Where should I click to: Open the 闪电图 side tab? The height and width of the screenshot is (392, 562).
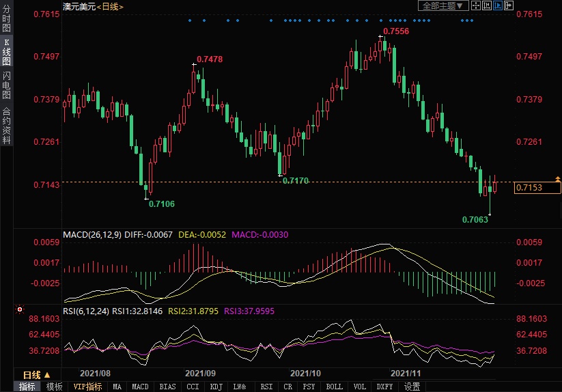[x=6, y=85]
